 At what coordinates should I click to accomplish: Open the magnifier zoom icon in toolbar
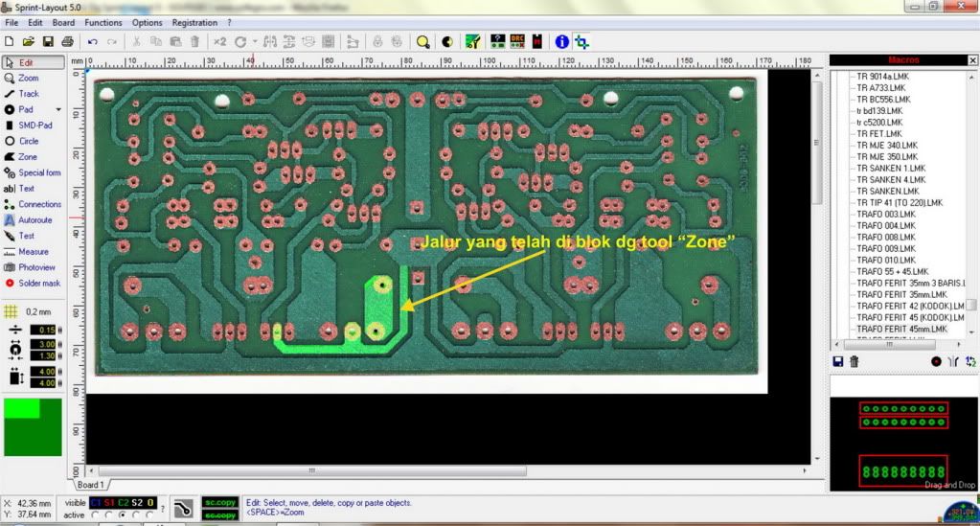[423, 42]
